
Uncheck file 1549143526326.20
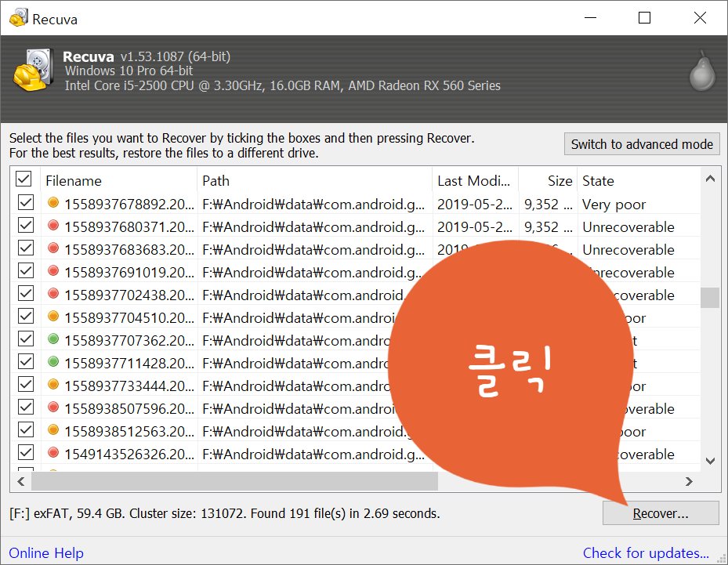(26, 453)
